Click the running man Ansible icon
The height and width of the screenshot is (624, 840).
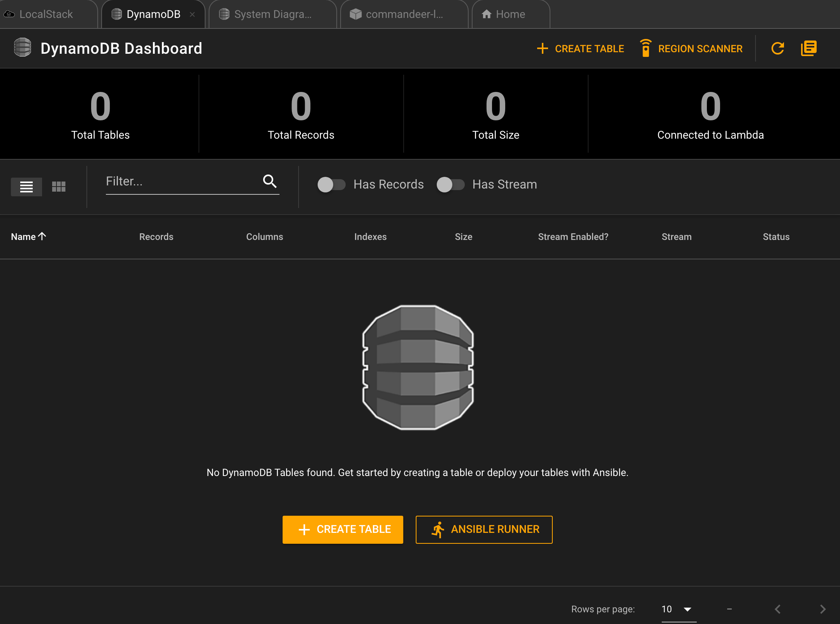pyautogui.click(x=438, y=529)
